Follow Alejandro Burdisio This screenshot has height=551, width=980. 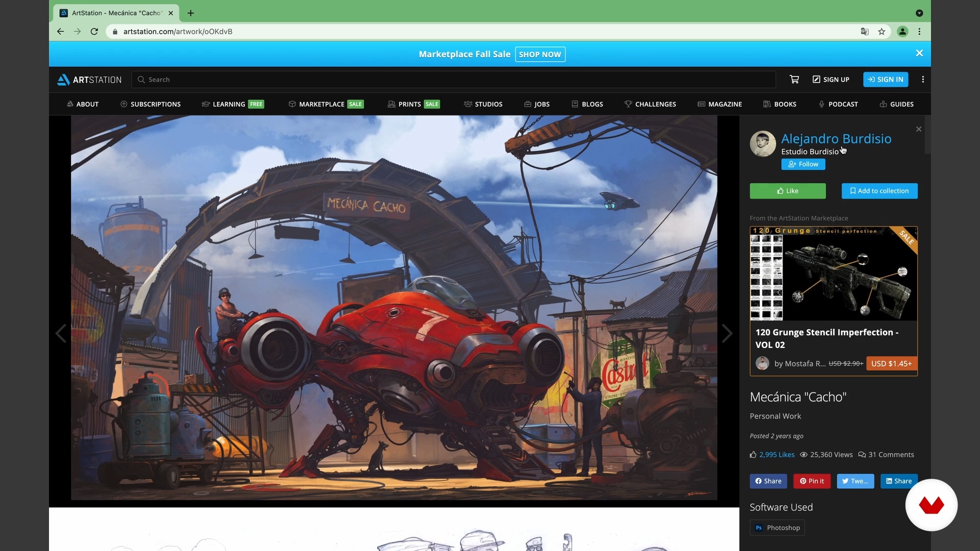pos(803,164)
